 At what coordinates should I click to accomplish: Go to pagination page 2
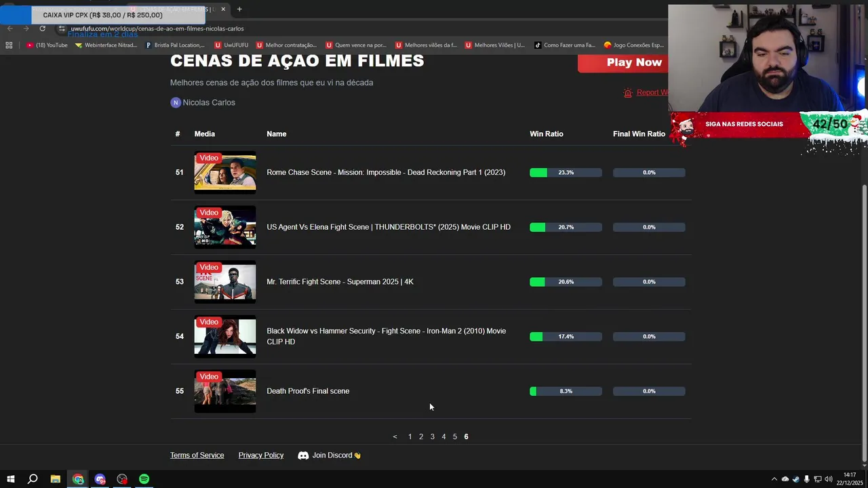(x=421, y=437)
